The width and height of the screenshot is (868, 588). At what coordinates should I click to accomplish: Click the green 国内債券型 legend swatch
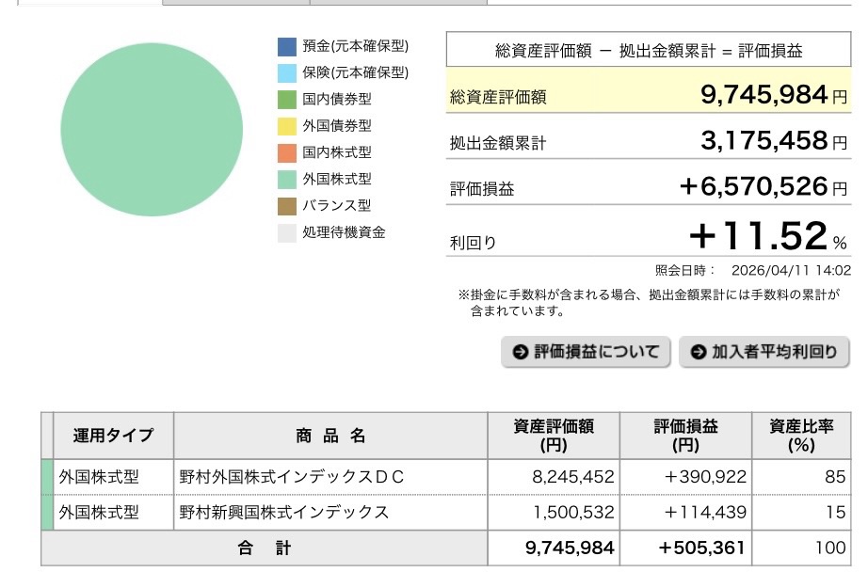(287, 99)
